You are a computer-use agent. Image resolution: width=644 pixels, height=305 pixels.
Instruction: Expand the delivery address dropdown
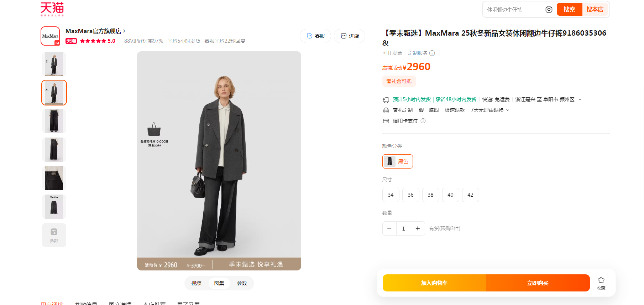(580, 99)
